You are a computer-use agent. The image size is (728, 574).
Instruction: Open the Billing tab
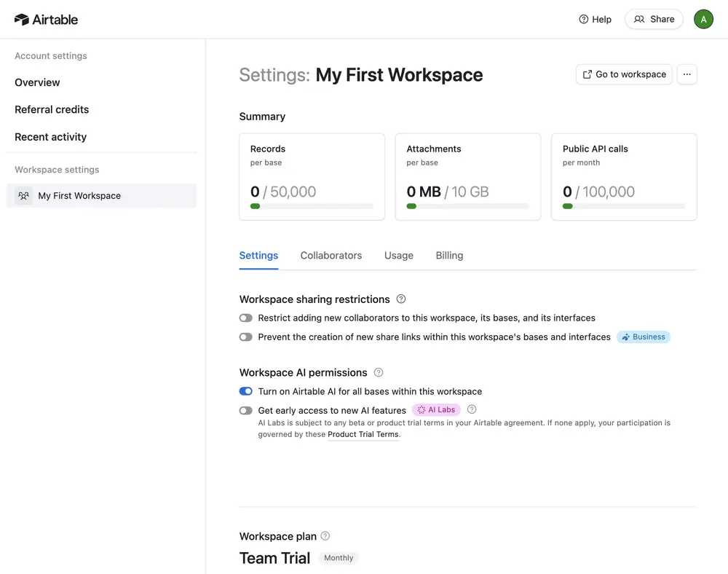click(x=449, y=256)
